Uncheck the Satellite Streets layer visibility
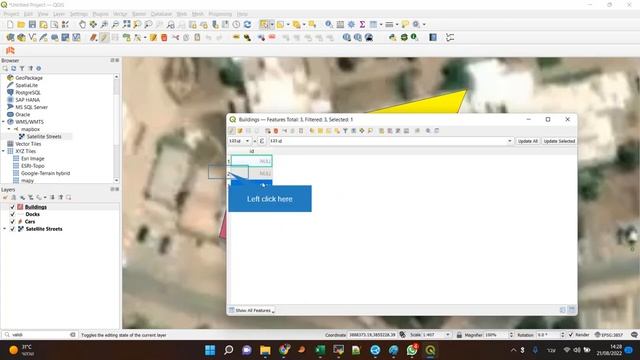This screenshot has height=360, width=640. pos(12,229)
